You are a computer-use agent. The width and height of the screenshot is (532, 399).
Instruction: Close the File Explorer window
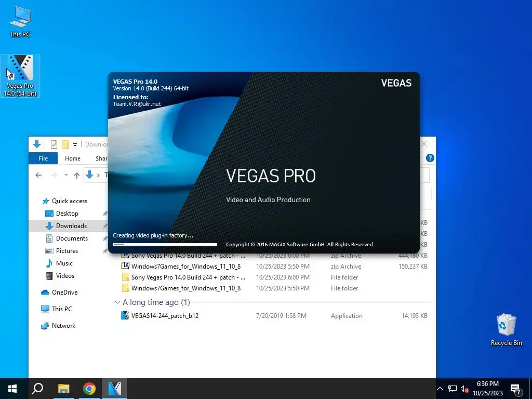pyautogui.click(x=424, y=144)
